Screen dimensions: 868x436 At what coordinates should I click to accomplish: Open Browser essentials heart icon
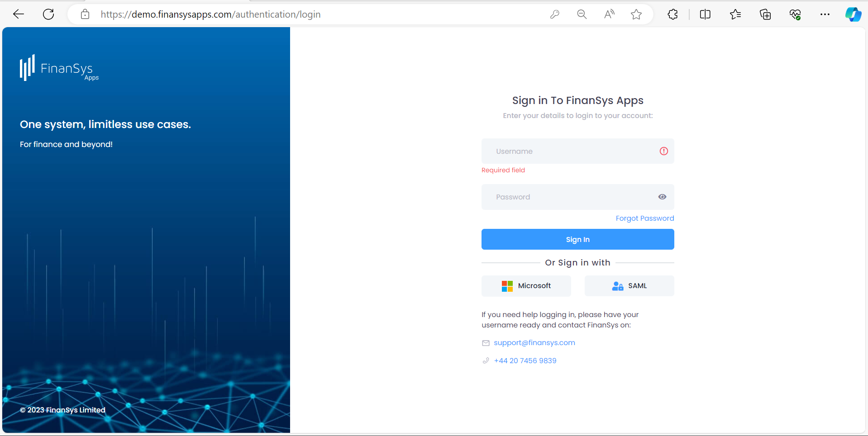(795, 14)
